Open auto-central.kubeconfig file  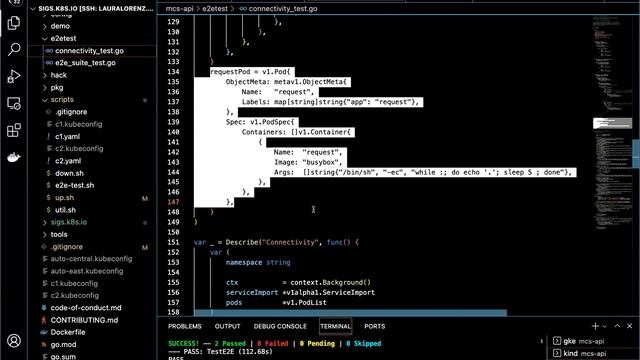click(x=92, y=259)
